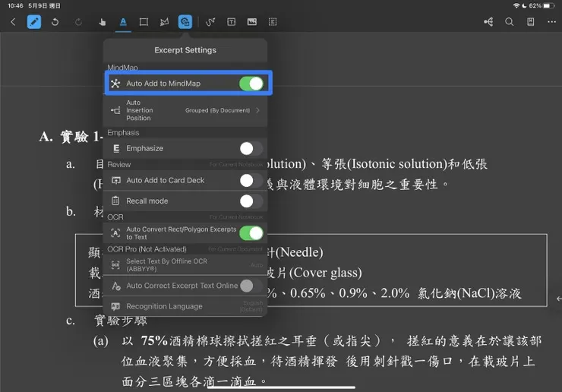This screenshot has height=392, width=562.
Task: Click the Recall mode clipboard icon
Action: 115,201
